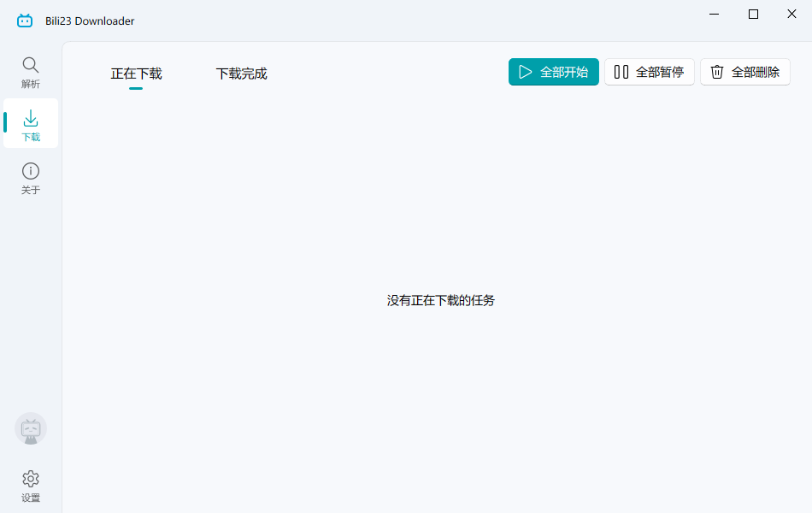
Task: Start all downloads with 全部开始
Action: coord(554,72)
